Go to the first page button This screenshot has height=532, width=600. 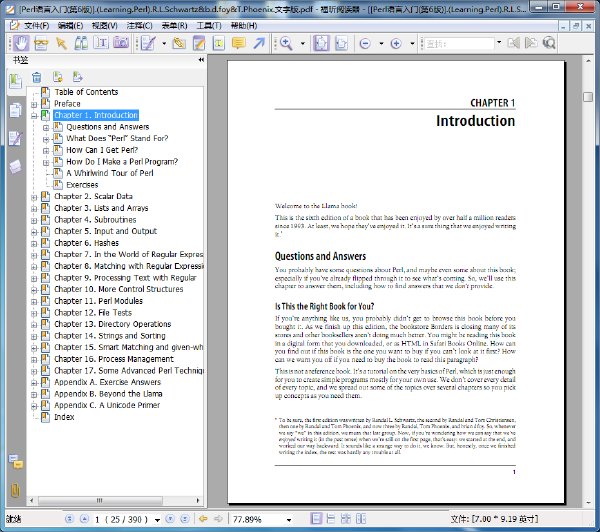click(69, 519)
